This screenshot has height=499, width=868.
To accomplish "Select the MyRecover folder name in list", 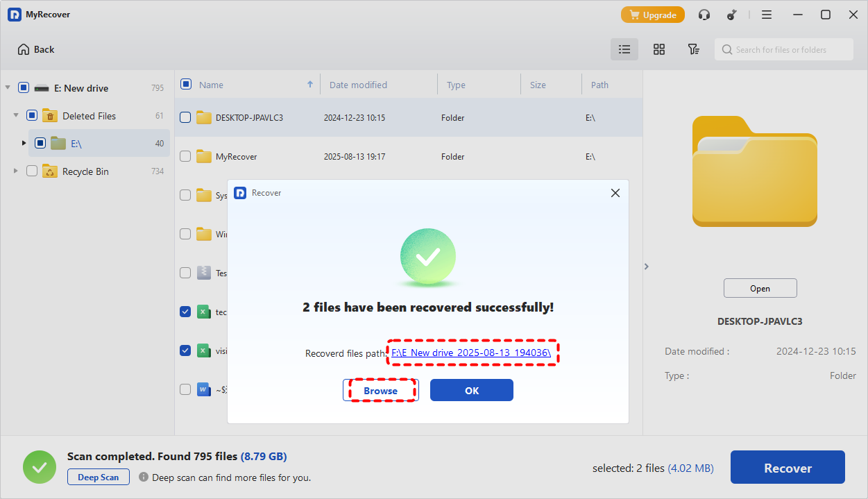I will pos(237,157).
